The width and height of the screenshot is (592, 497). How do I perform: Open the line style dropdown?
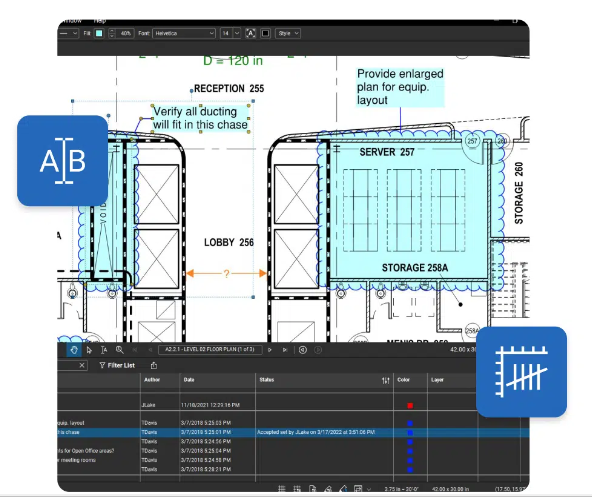(x=68, y=33)
